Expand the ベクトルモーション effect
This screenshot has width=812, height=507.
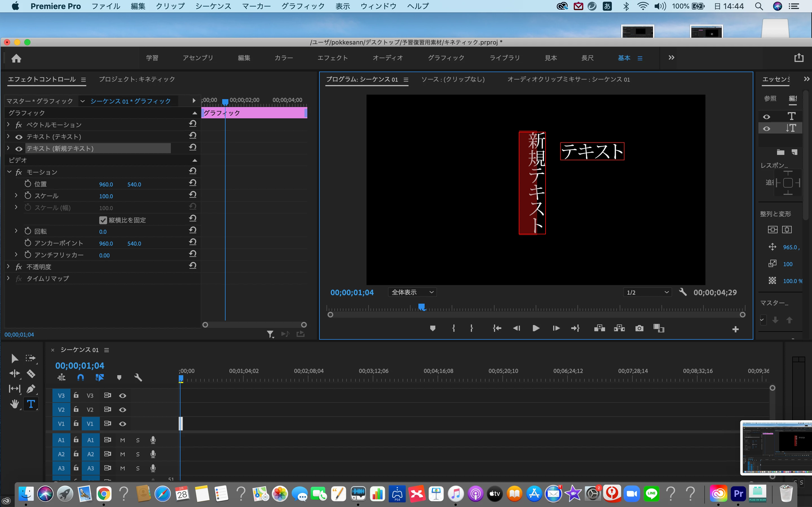click(x=8, y=125)
